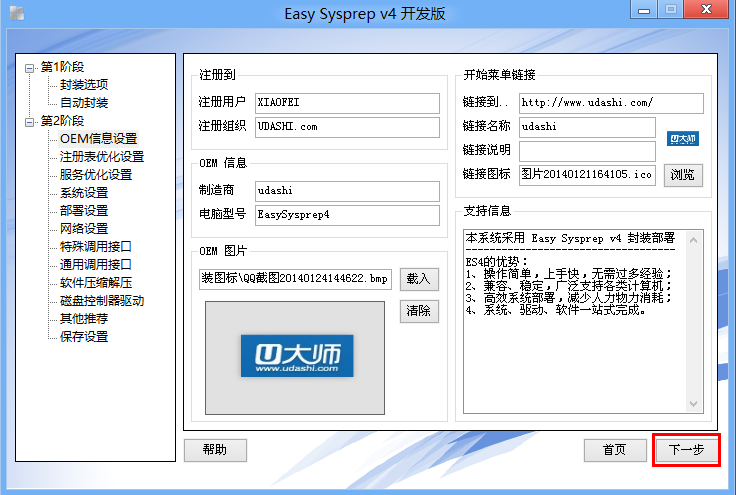
Task: Click 浏览 to browse link icon
Action: [x=682, y=175]
